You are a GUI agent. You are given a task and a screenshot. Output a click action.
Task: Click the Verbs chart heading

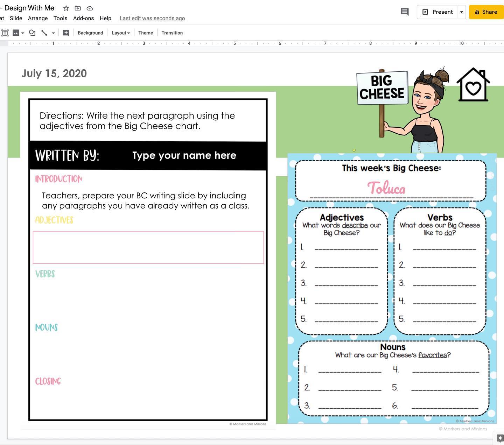pyautogui.click(x=440, y=217)
